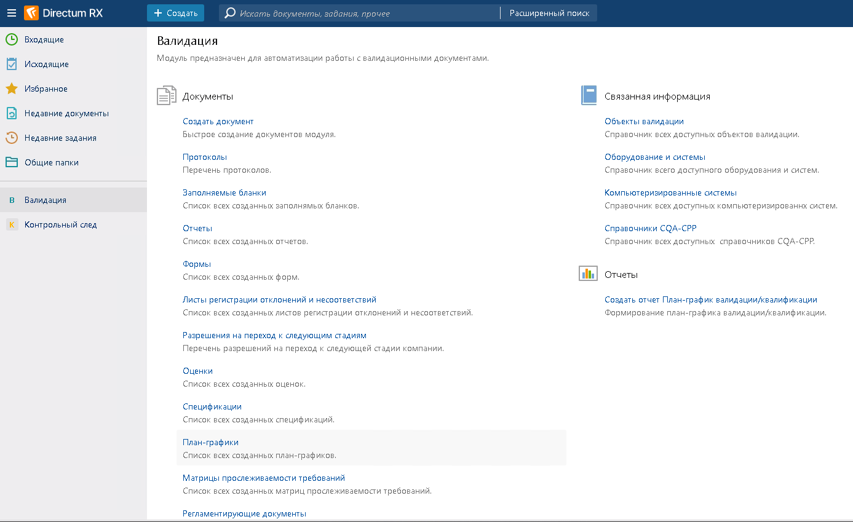
Task: Open Разрешения на переход к следующим стадиям
Action: (x=274, y=335)
